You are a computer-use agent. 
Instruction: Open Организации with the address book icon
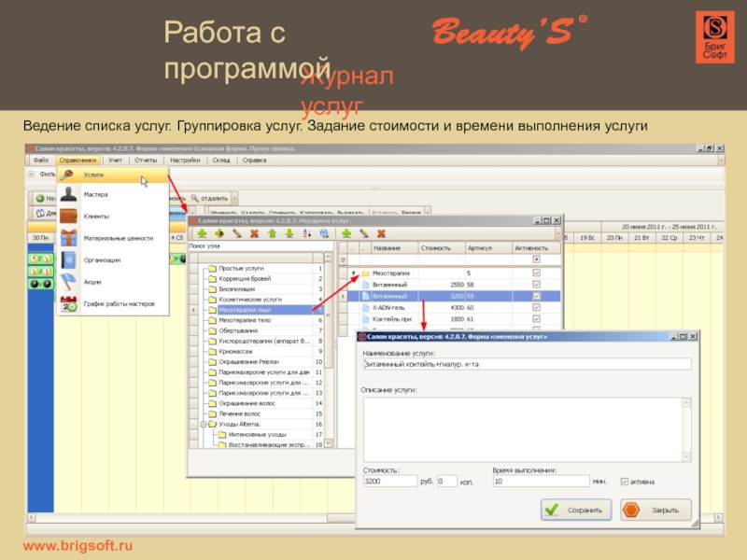click(112, 260)
